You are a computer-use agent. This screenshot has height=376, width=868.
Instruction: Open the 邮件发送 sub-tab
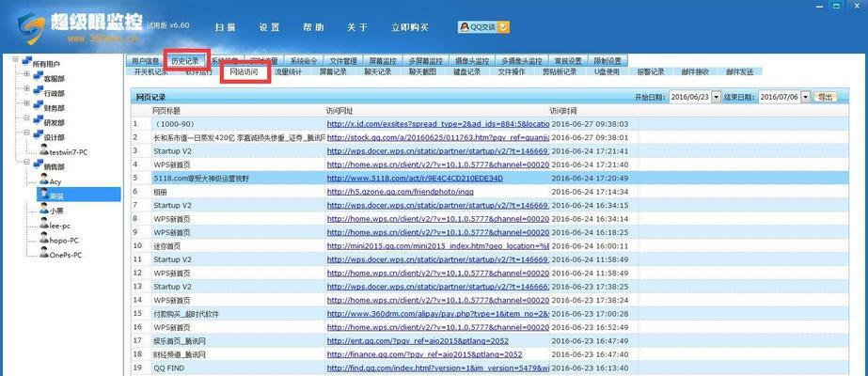click(x=740, y=71)
